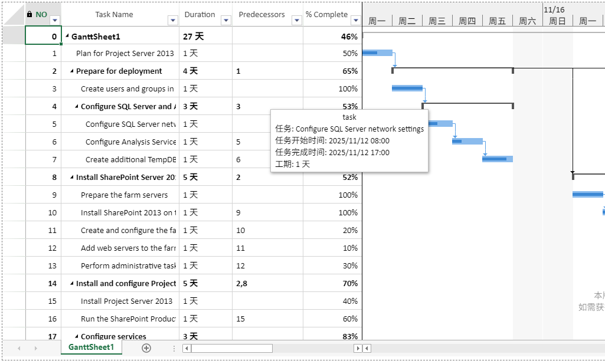Select the Install Project Server 2013 task cell
This screenshot has height=364, width=605.
tap(126, 301)
